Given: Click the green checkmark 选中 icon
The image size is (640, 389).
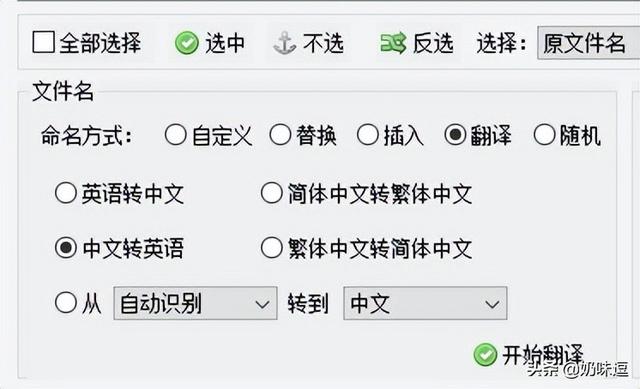Looking at the screenshot, I should coord(187,43).
